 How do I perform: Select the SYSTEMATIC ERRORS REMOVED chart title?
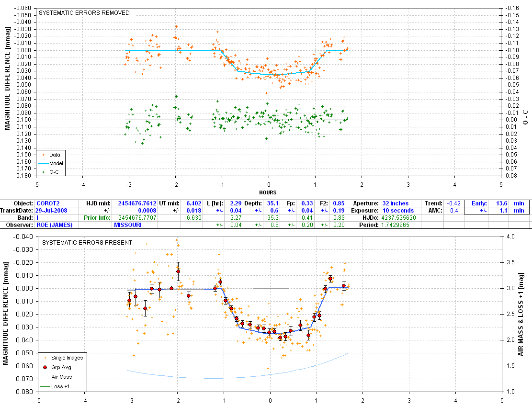pyautogui.click(x=84, y=13)
